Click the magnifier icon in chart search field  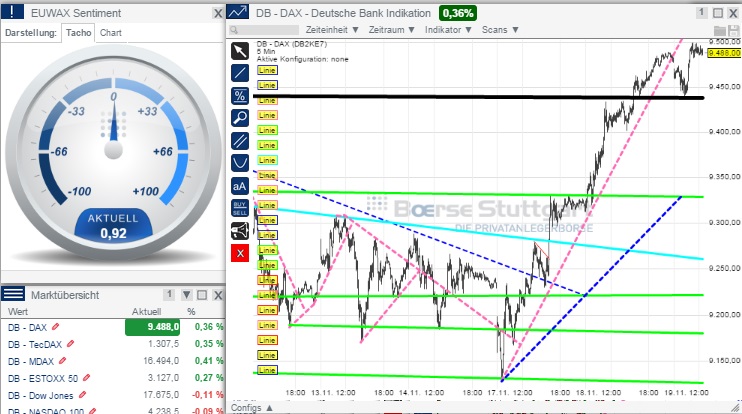tap(234, 30)
